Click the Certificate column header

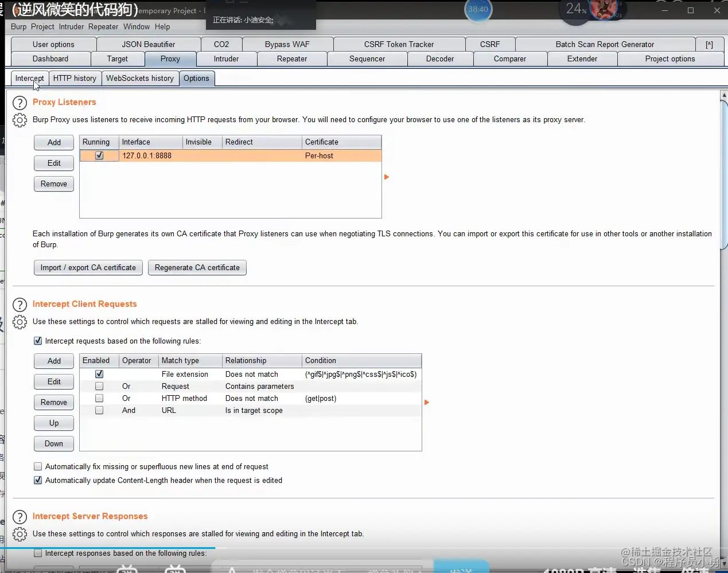pyautogui.click(x=341, y=142)
